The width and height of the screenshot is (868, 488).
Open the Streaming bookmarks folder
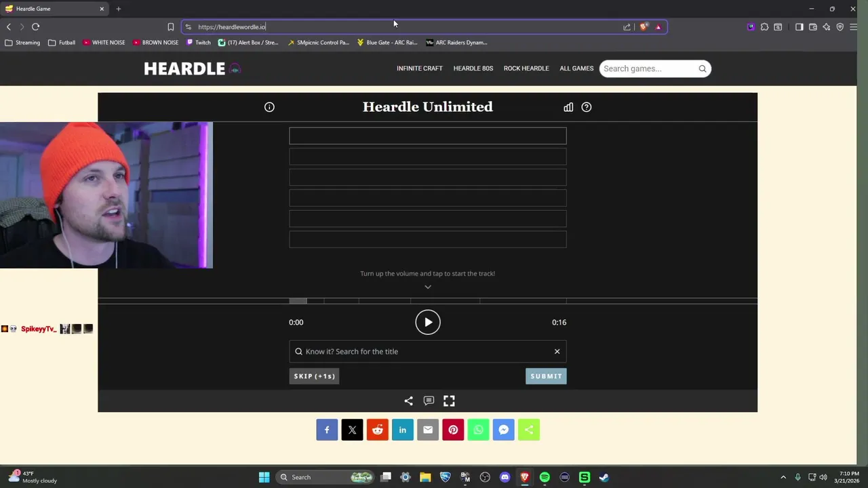tap(22, 43)
